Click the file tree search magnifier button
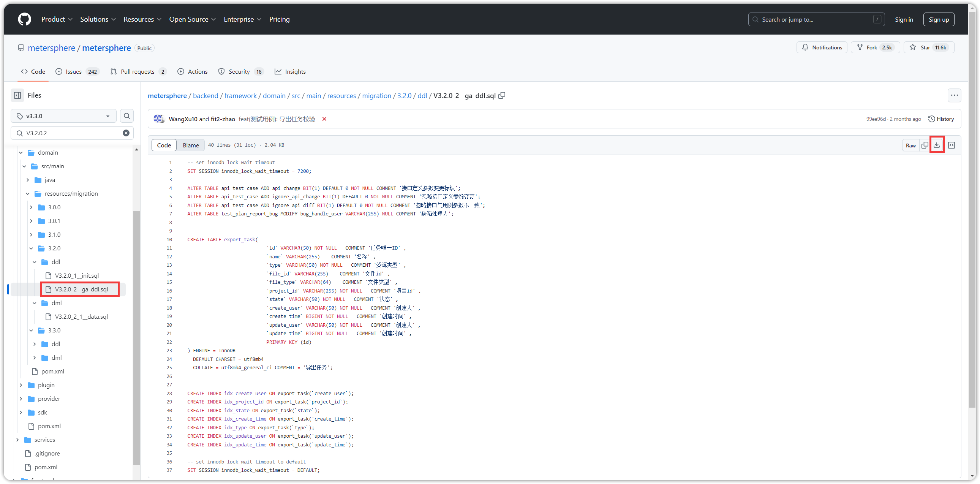The width and height of the screenshot is (980, 484). click(127, 116)
